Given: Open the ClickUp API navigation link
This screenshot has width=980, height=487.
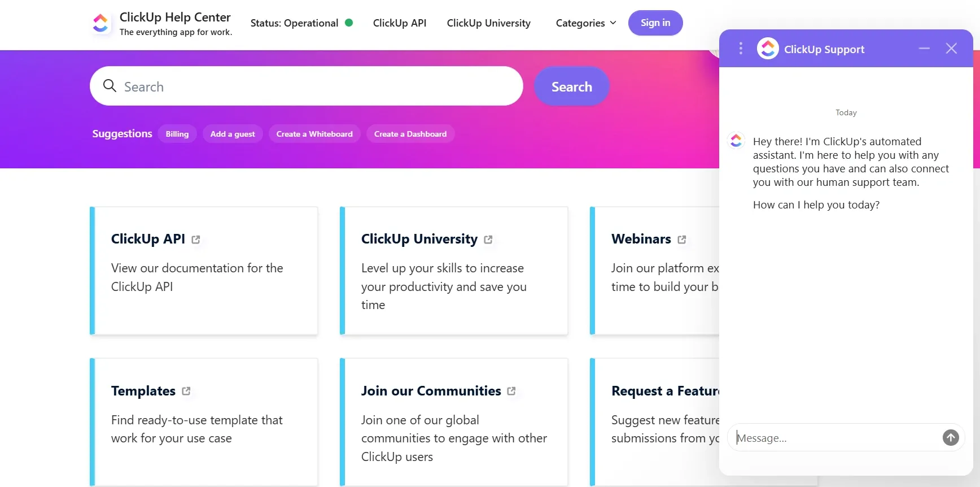Looking at the screenshot, I should pyautogui.click(x=400, y=23).
